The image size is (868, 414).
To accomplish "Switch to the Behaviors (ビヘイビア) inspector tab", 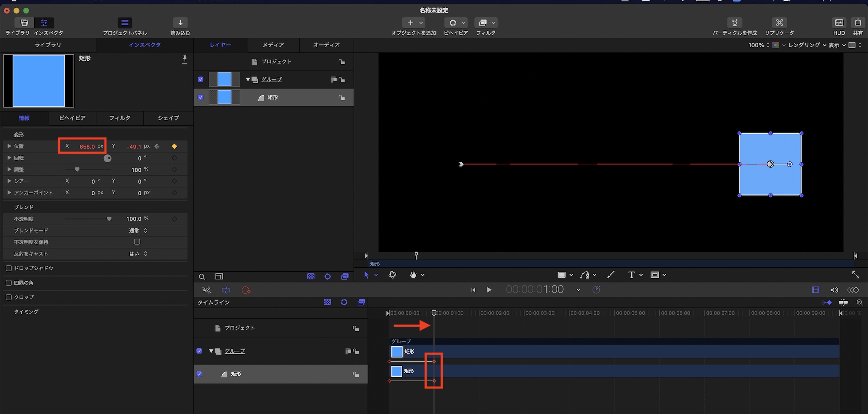I will [x=72, y=118].
